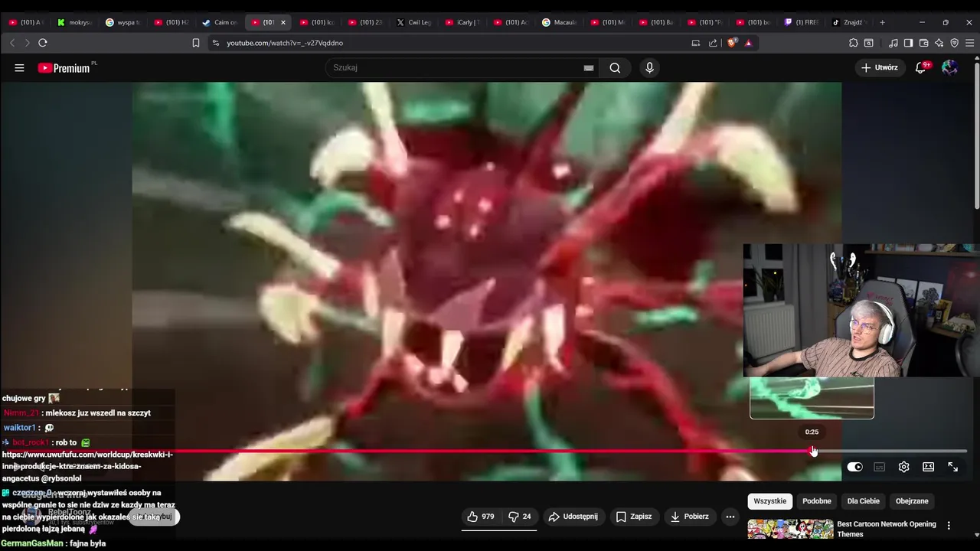This screenshot has height=551, width=980.
Task: Open the YouTube guide hamburger menu
Action: (19, 67)
